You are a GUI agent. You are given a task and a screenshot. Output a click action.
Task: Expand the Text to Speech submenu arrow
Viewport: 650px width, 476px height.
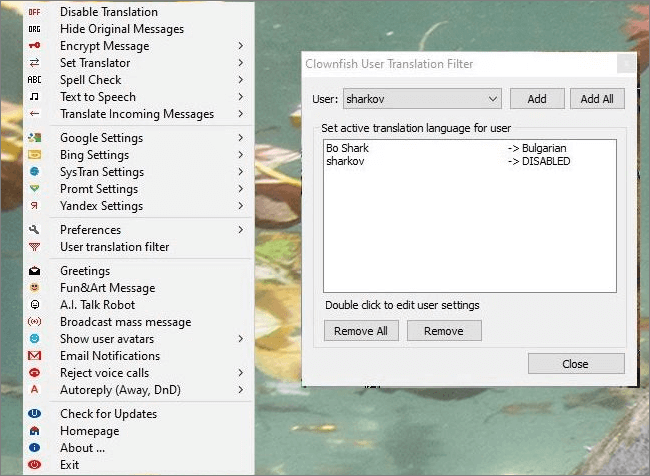[x=241, y=97]
